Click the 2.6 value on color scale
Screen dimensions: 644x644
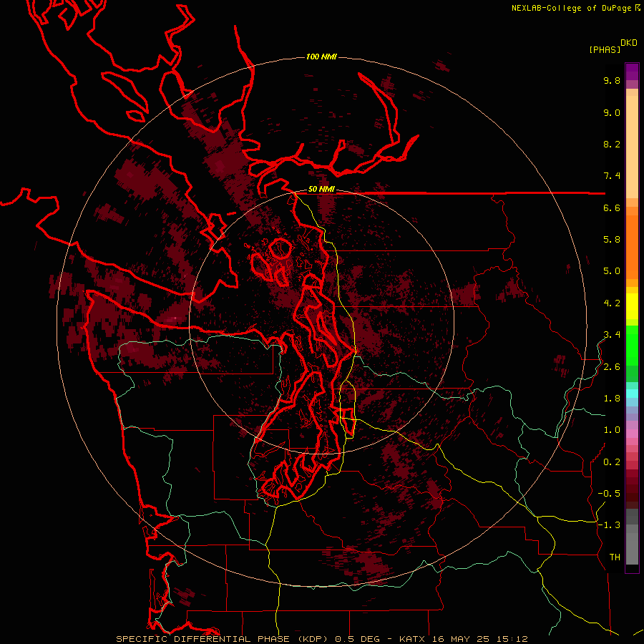(612, 367)
